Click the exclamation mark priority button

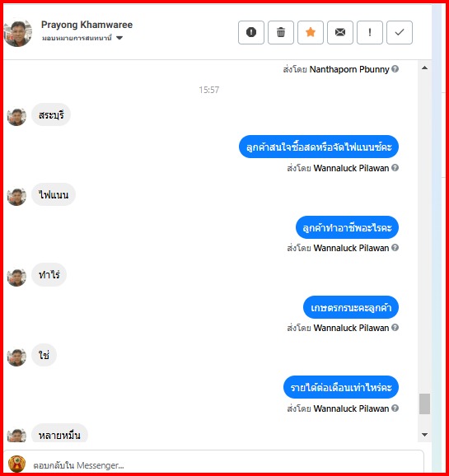(x=369, y=32)
